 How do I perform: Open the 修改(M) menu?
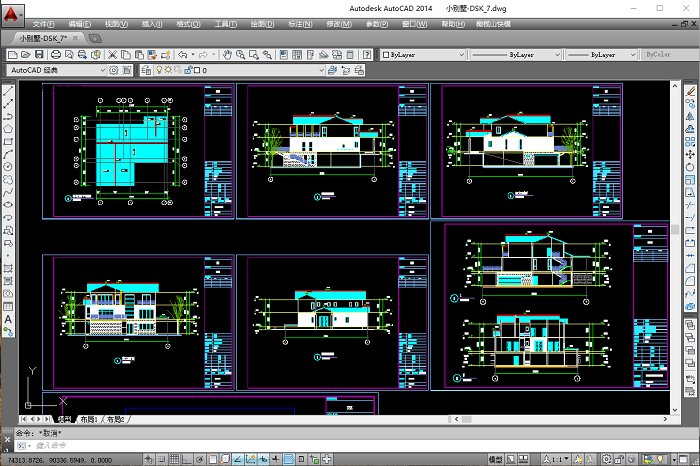(x=339, y=24)
